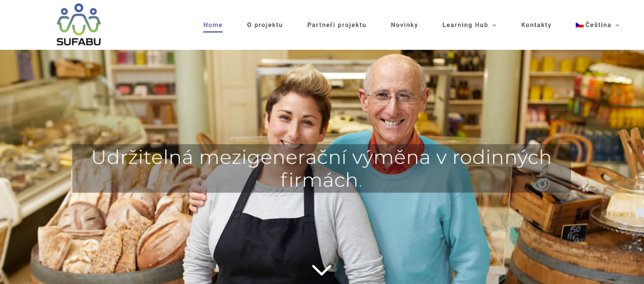This screenshot has height=284, width=644.
Task: Go to the O projektu page
Action: (265, 25)
